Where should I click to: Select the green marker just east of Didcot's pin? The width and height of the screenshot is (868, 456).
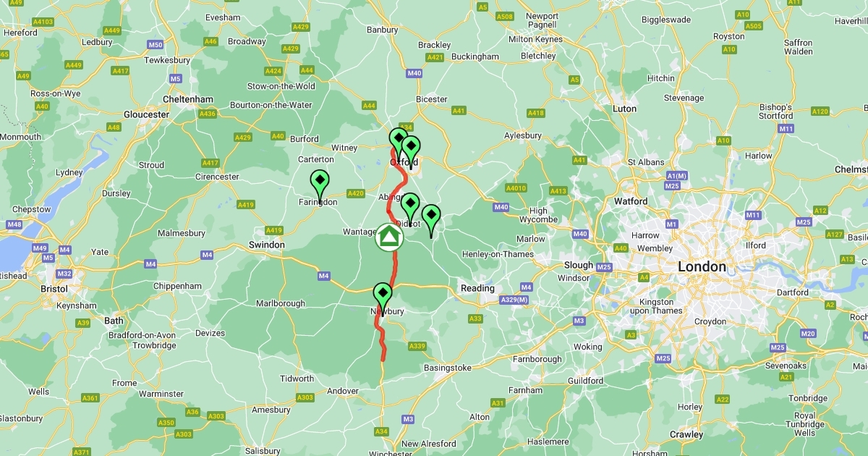[430, 217]
